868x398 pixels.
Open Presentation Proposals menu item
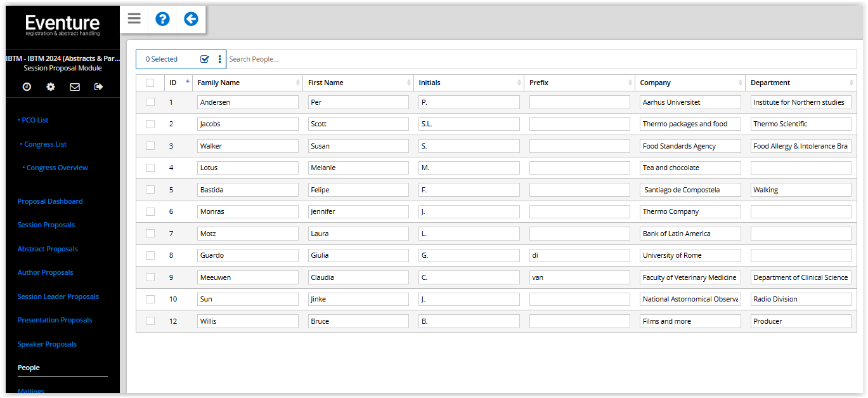pos(55,320)
